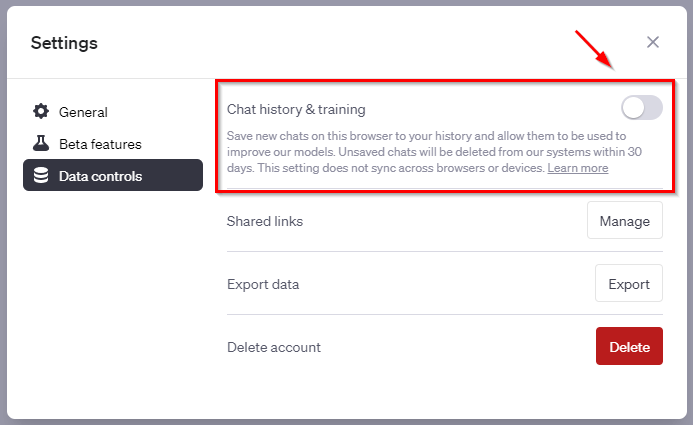Click Manage for Shared links
693x425 pixels.
click(x=624, y=220)
